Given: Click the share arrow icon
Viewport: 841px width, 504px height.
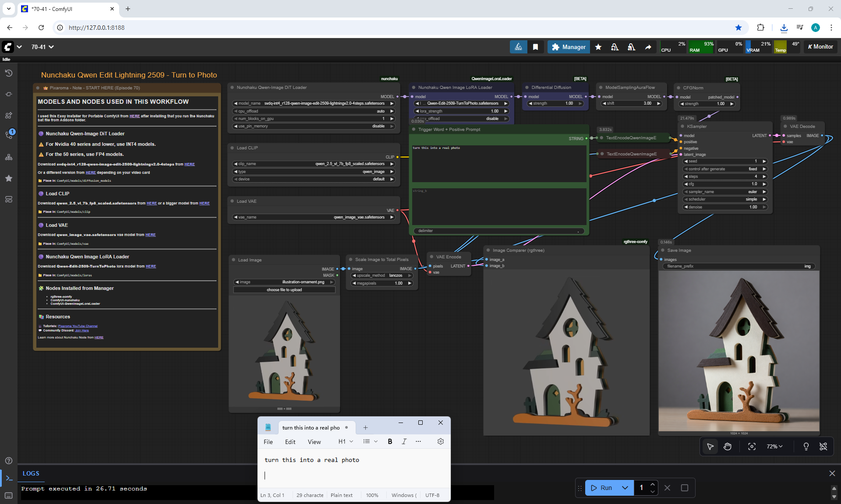Looking at the screenshot, I should coord(648,47).
